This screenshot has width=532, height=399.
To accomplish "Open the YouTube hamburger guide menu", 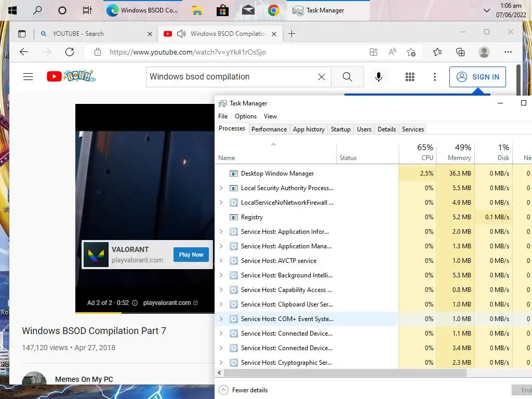I will click(x=28, y=77).
